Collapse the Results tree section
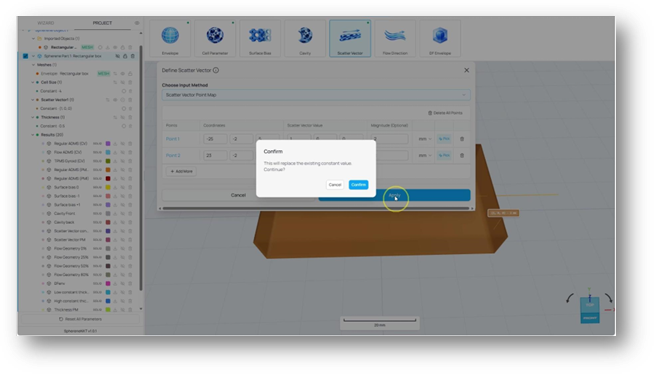The image size is (654, 374). coord(33,135)
